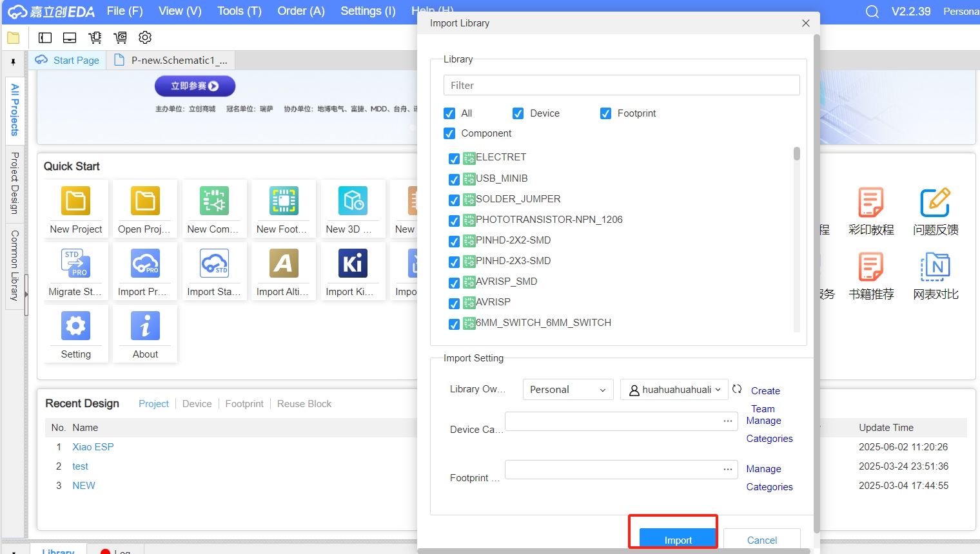Image resolution: width=980 pixels, height=554 pixels.
Task: Open Footprint category ellipsis selector
Action: (728, 469)
